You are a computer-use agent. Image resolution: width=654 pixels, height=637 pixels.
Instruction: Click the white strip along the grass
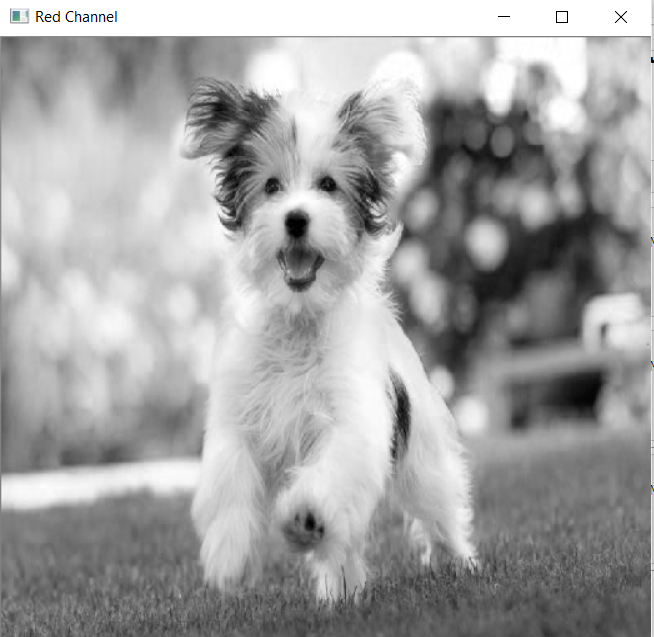pos(100,484)
